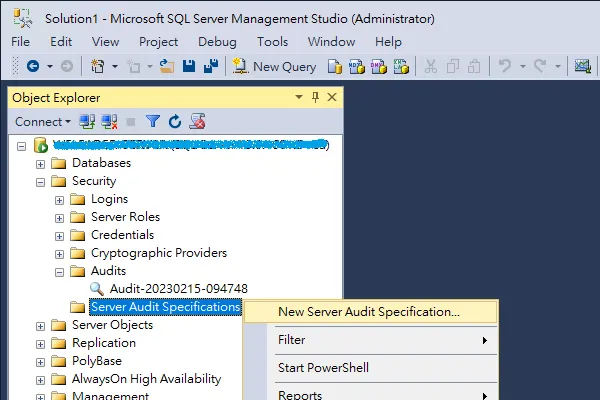This screenshot has height=400, width=600.
Task: Click the Refresh icon in Object Explorer
Action: [175, 122]
